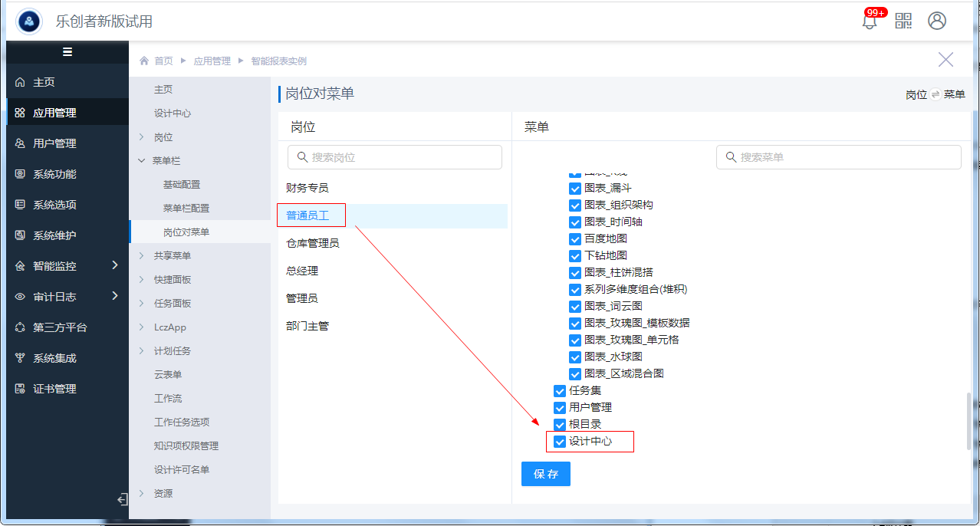Click the logout icon at sidebar bottom
980x526 pixels.
[122, 500]
